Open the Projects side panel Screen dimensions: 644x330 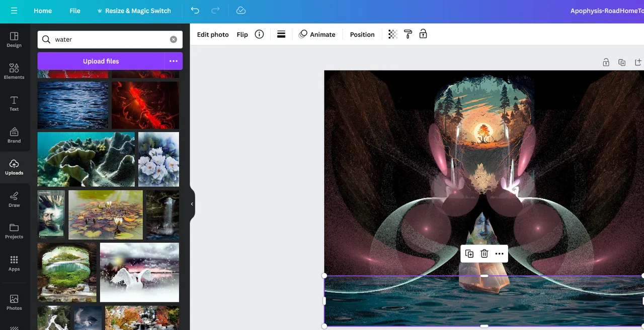pyautogui.click(x=14, y=231)
